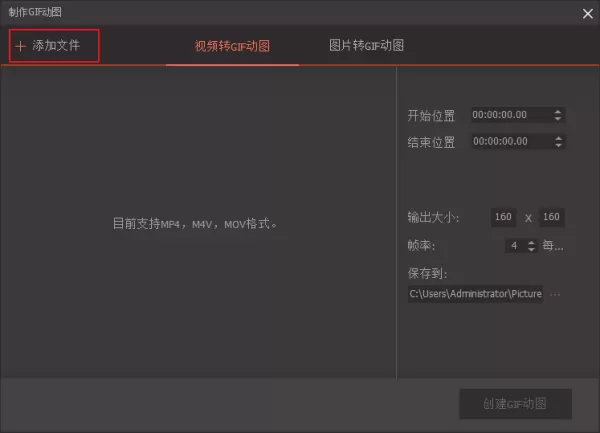This screenshot has width=600, height=433.
Task: Switch to the 视频转GIF动图 tab
Action: (x=232, y=46)
